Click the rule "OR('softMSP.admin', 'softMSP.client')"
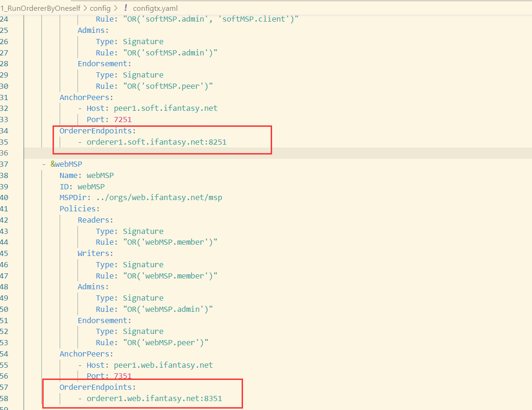Screen dimensions: 532x410 (211, 19)
